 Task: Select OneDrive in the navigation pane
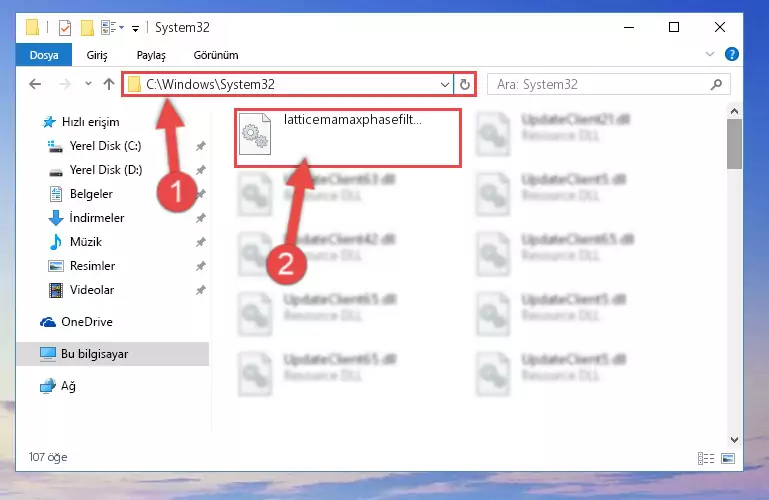tap(87, 322)
